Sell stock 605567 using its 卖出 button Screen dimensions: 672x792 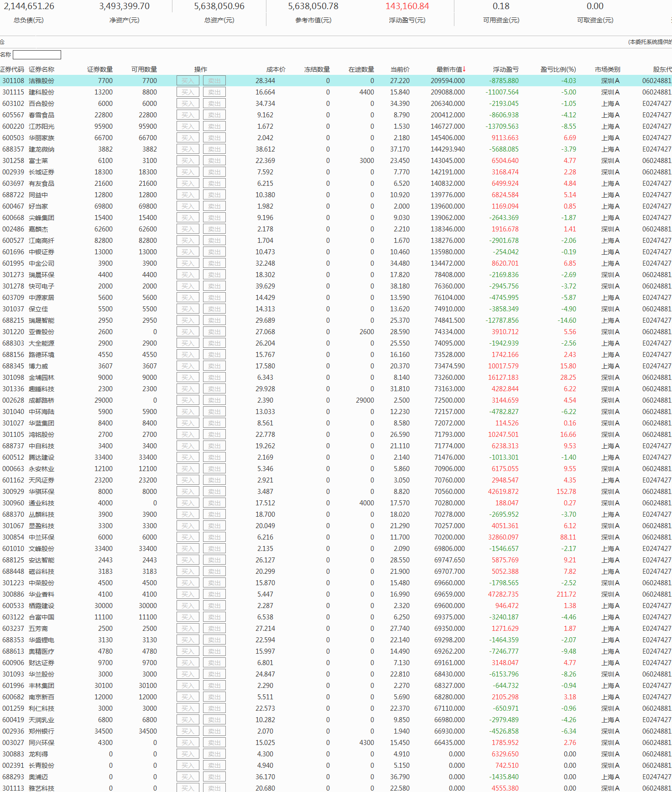pyautogui.click(x=214, y=115)
